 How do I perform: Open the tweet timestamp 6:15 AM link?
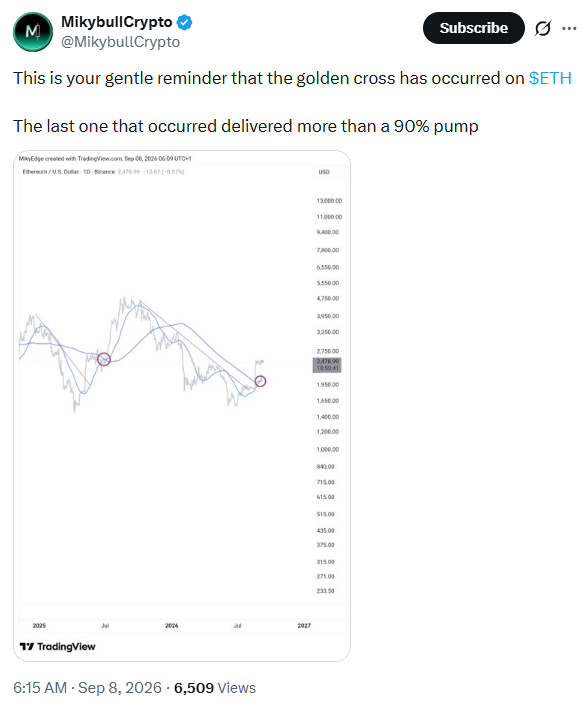39,688
